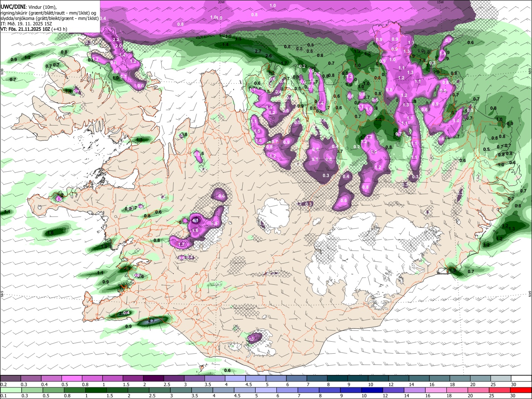
Task: Select top legend swatch between 0.5 and 0.8
Action: coord(71,379)
